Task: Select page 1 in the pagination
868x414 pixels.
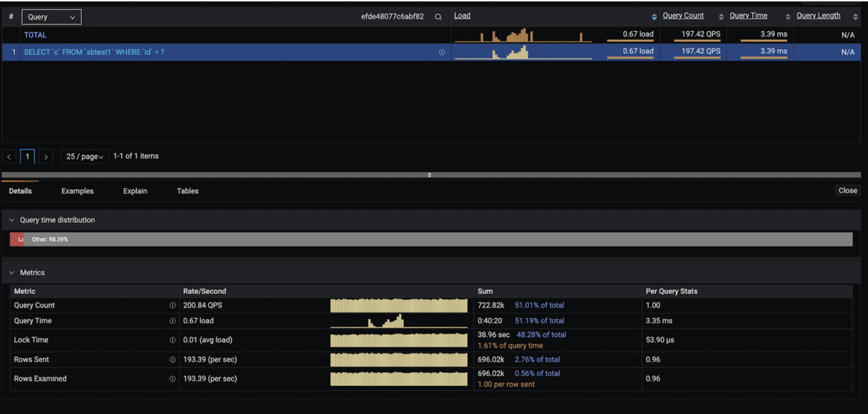Action: click(27, 156)
